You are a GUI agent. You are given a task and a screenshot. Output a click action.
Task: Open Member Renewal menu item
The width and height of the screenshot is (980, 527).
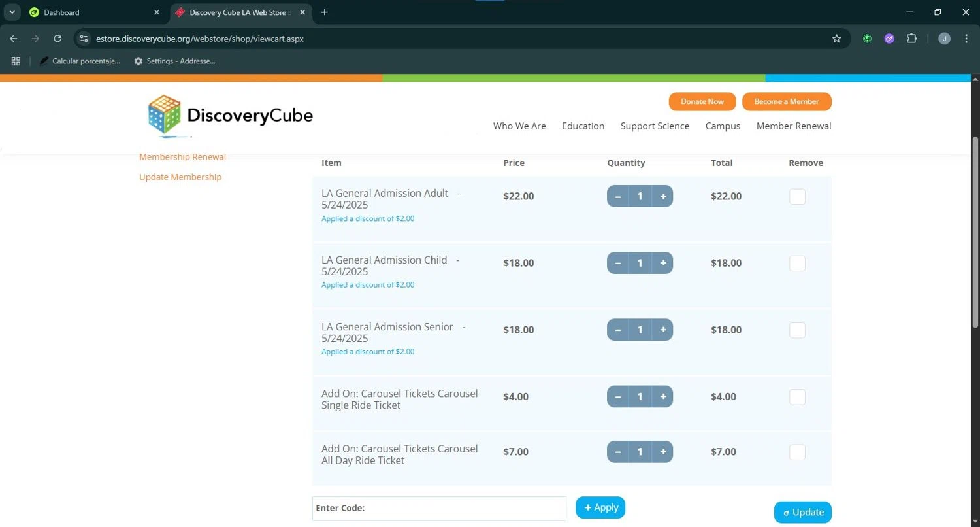coord(794,126)
